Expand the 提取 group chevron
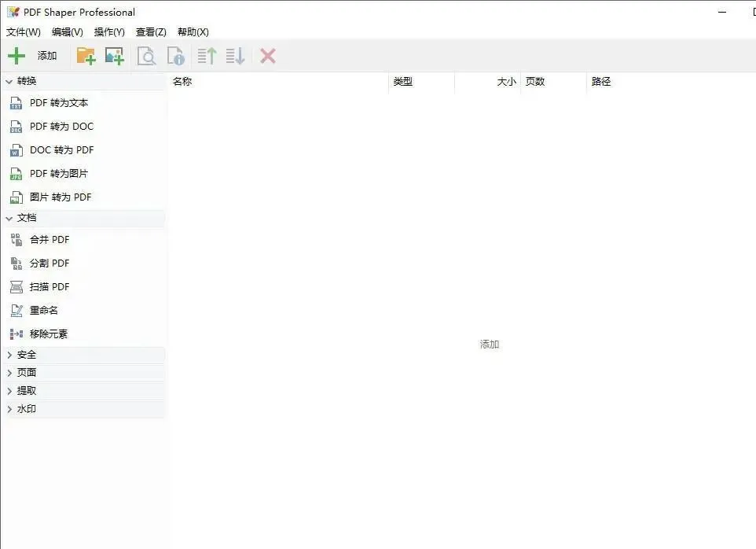756x549 pixels. click(x=9, y=391)
